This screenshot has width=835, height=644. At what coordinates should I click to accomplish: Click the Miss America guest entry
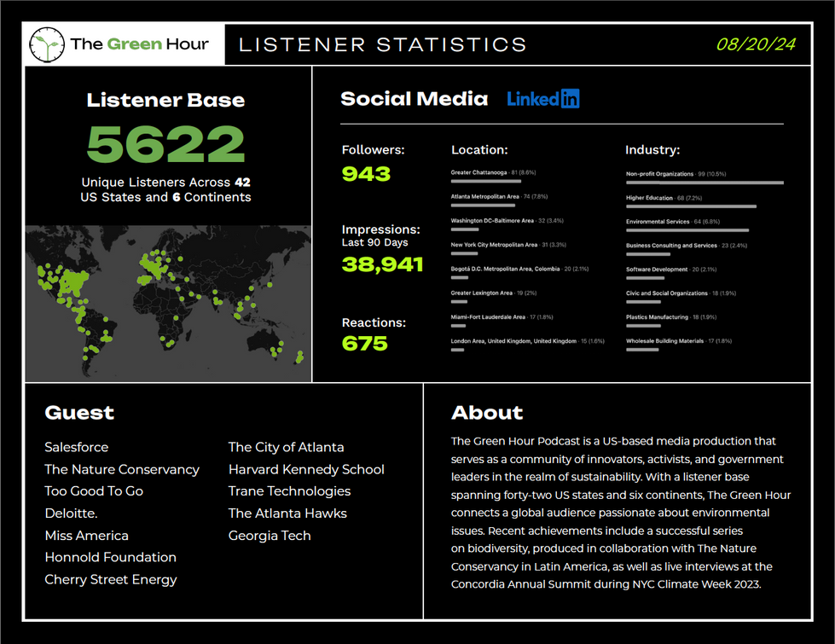click(87, 536)
